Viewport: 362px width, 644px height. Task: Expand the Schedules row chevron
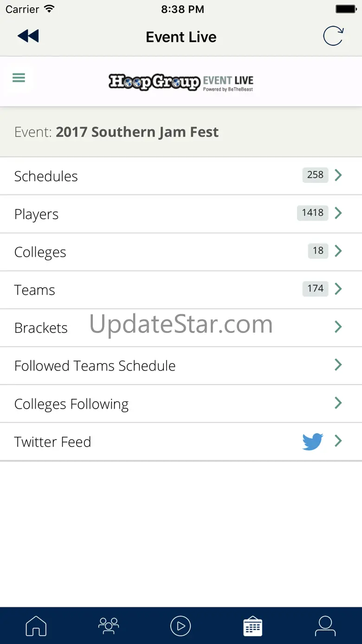(x=338, y=175)
